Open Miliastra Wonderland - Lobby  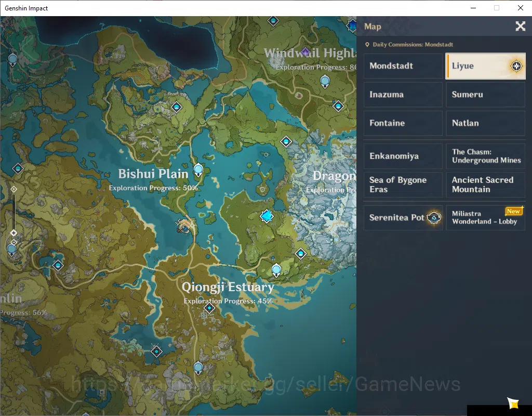pyautogui.click(x=486, y=218)
